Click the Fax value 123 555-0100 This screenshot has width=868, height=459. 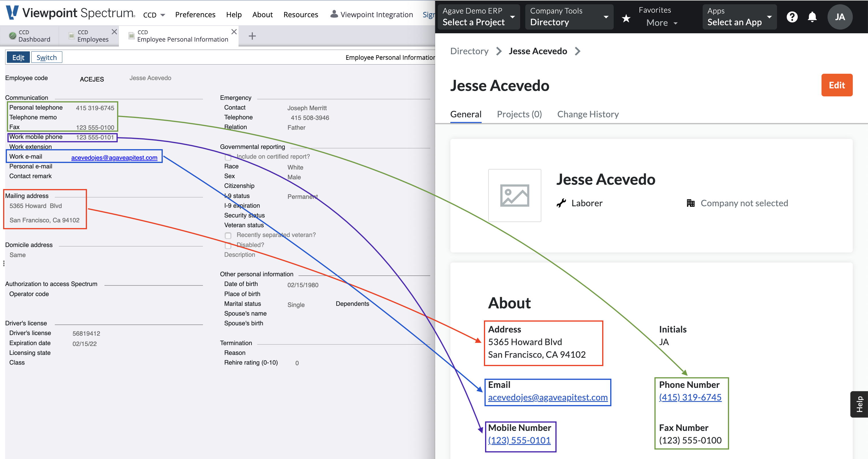coord(95,128)
